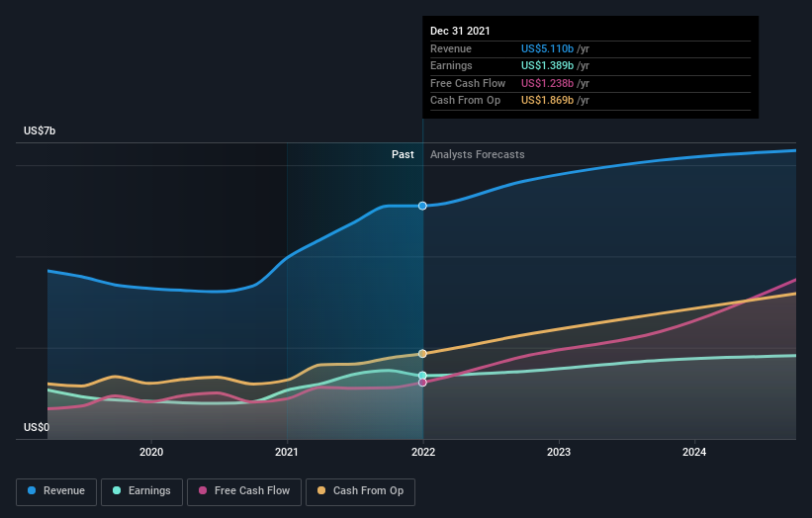Screen dimensions: 812x518
Task: Click the 2020 x-axis label
Action: 151,453
